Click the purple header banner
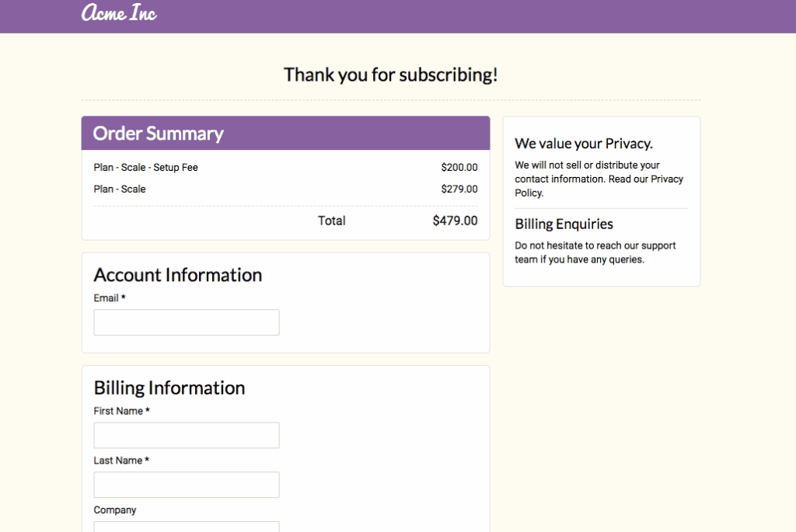Image resolution: width=796 pixels, height=532 pixels. pos(466,16)
